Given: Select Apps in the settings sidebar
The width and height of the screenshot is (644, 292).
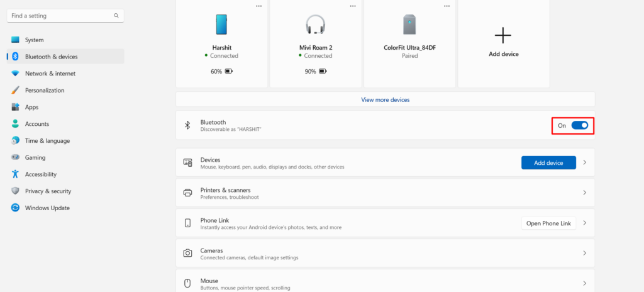Looking at the screenshot, I should point(31,107).
